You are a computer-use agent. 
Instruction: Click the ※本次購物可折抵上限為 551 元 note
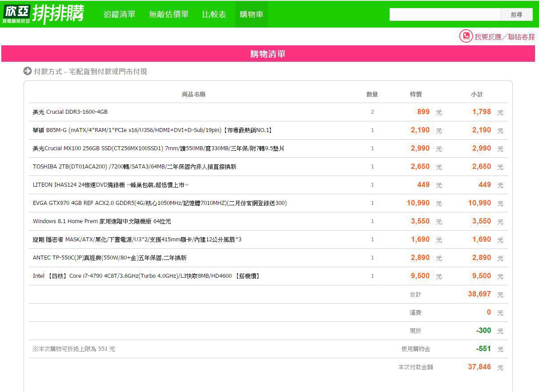(x=73, y=349)
